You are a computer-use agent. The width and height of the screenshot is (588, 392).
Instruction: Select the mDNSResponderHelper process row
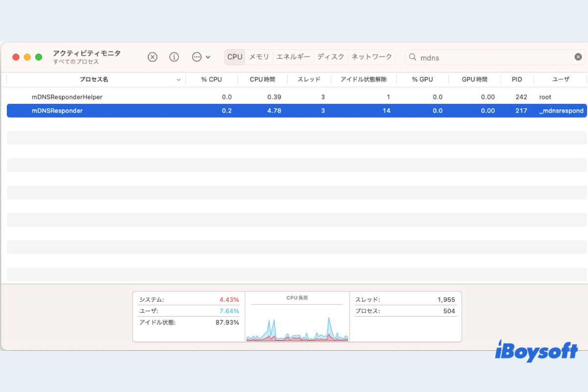[x=297, y=97]
